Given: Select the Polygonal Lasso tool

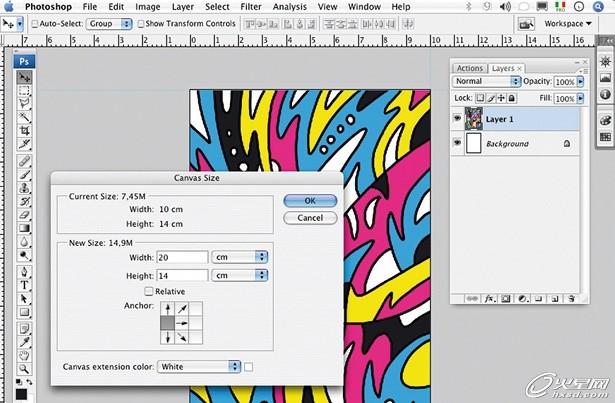Looking at the screenshot, I should point(24,104).
